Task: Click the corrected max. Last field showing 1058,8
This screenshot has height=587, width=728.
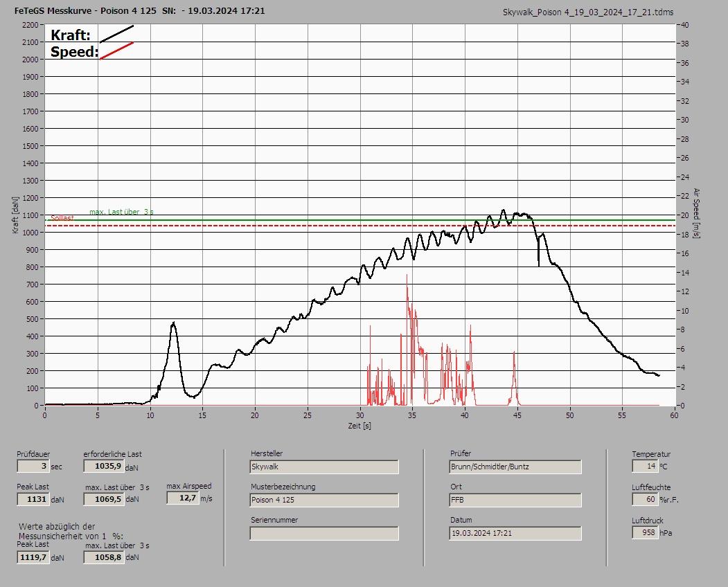Action: 103,557
